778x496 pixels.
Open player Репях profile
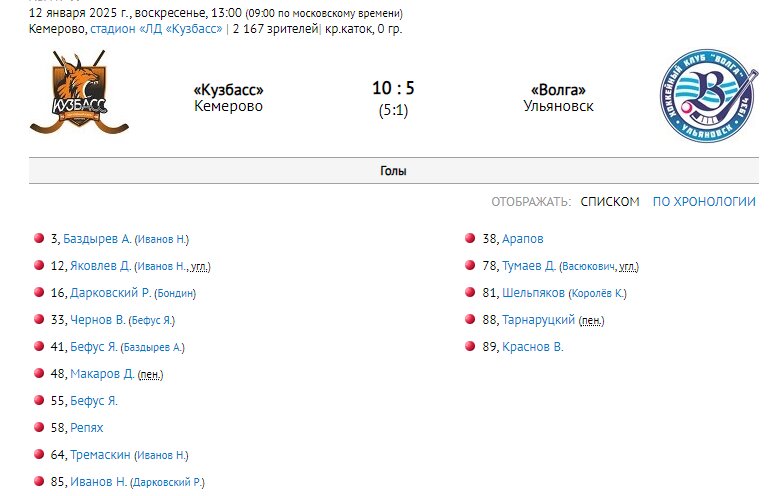coord(86,428)
